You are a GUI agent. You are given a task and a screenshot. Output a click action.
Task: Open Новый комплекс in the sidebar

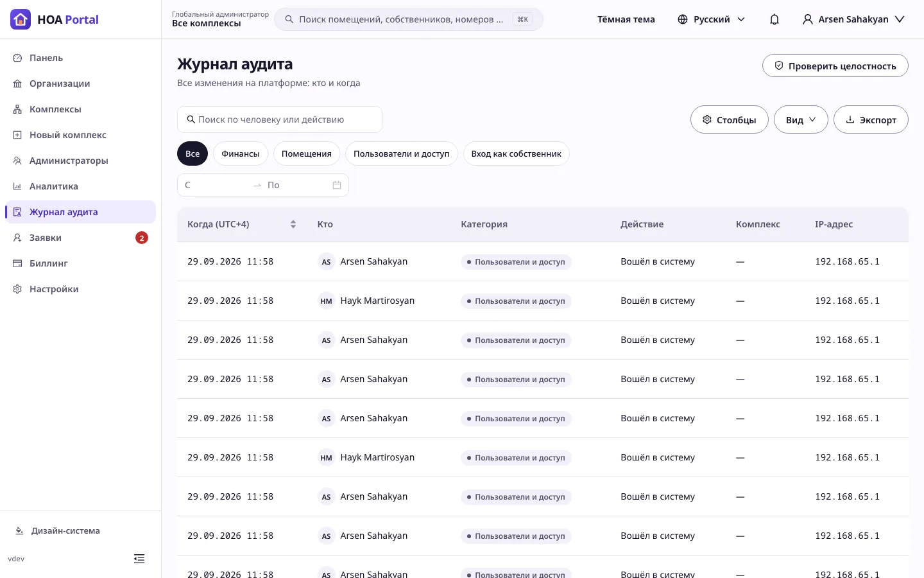(80, 135)
